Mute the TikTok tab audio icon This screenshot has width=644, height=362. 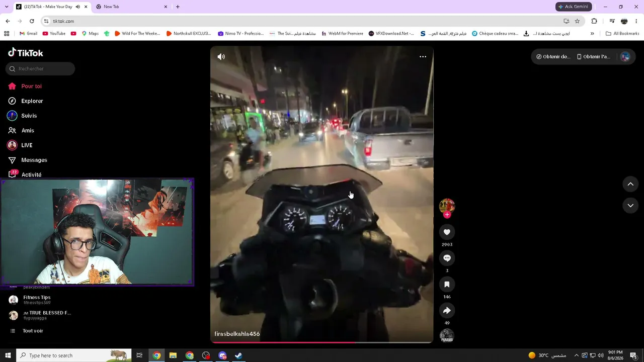[77, 7]
